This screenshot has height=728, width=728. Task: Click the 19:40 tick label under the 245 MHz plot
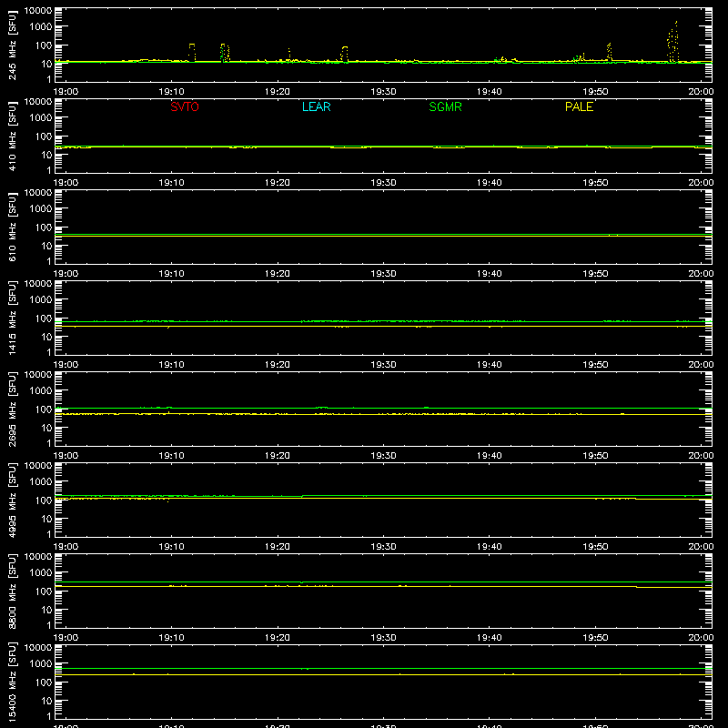tap(489, 92)
